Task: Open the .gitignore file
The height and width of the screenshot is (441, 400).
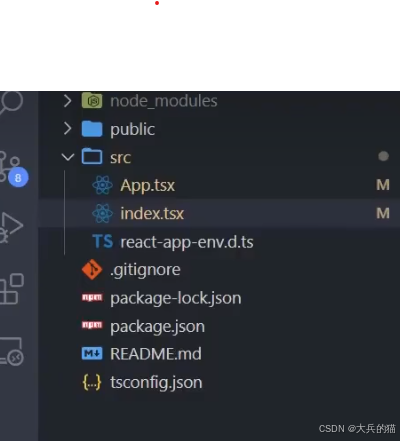Action: point(145,270)
